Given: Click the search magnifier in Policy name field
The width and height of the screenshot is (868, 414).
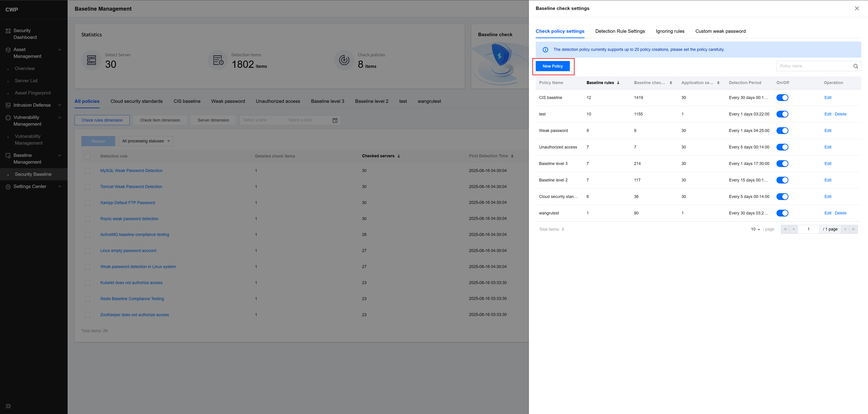Looking at the screenshot, I should pyautogui.click(x=856, y=66).
